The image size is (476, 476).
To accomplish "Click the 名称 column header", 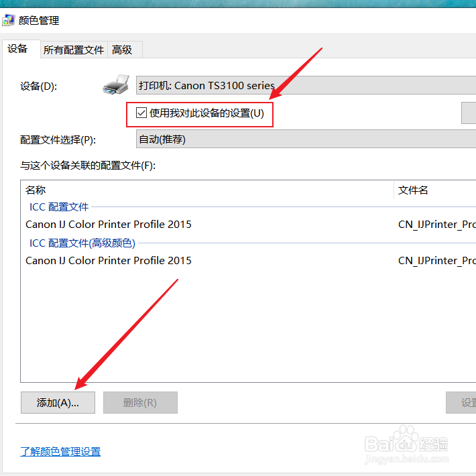I will pos(207,190).
